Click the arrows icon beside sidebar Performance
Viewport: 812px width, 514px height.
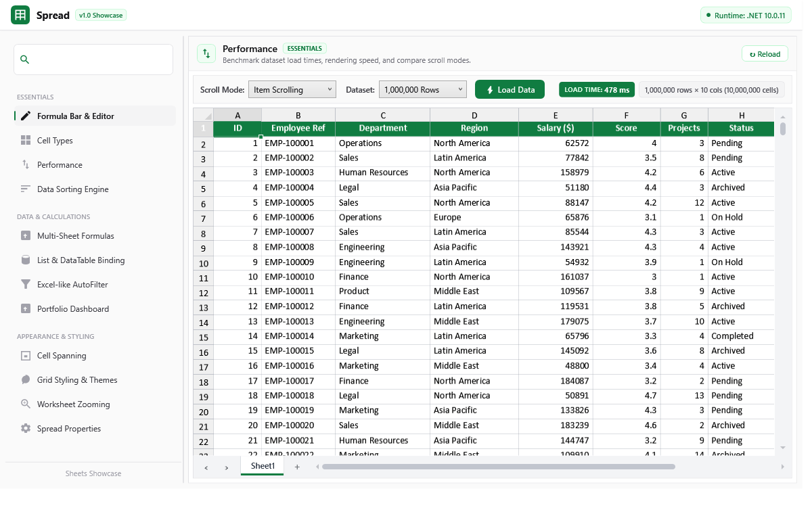26,165
